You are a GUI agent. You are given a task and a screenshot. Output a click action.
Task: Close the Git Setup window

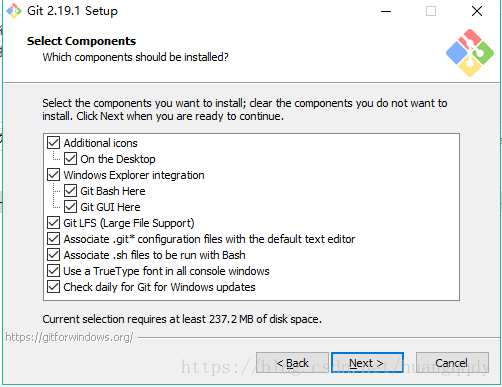coord(477,11)
